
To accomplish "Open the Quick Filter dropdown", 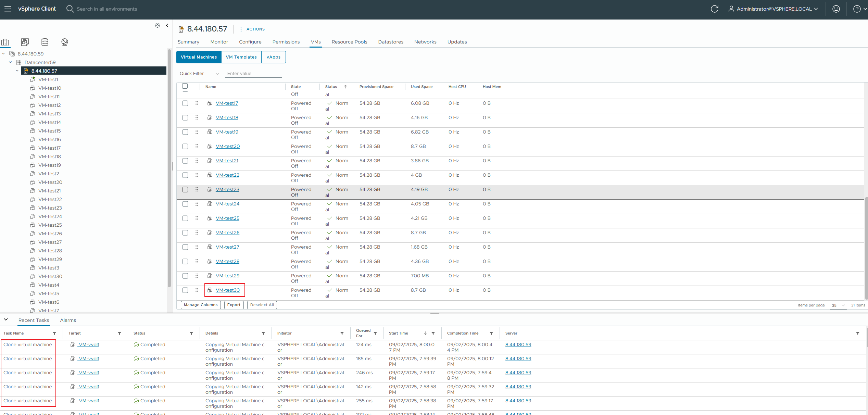I will click(x=199, y=74).
